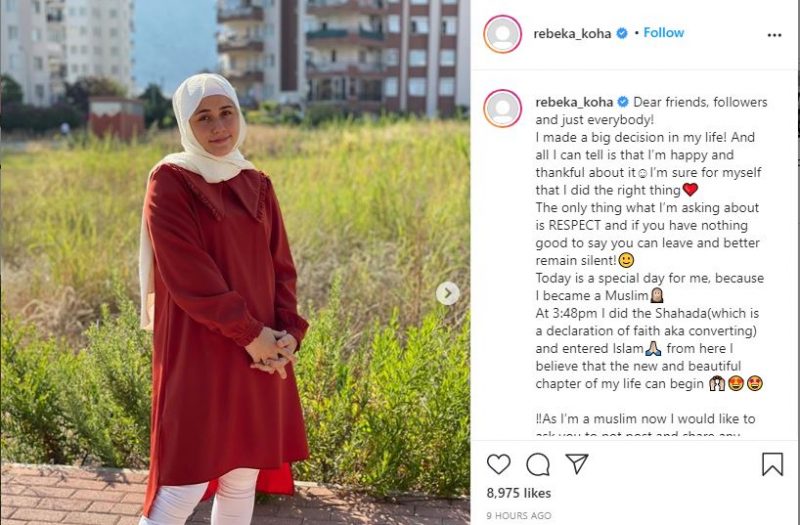Open the profile avatar in the post header
Viewport: 800px width, 525px height.
tap(503, 34)
